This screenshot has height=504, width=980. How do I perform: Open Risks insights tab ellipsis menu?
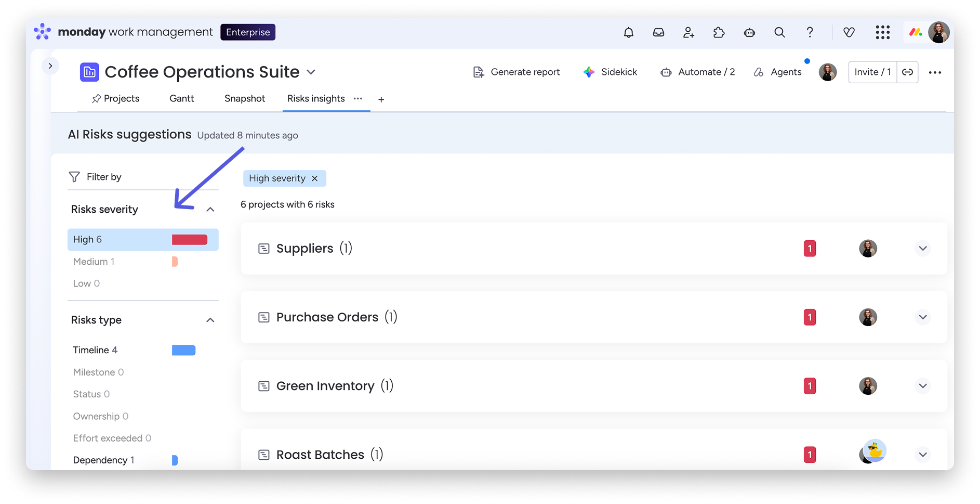358,98
